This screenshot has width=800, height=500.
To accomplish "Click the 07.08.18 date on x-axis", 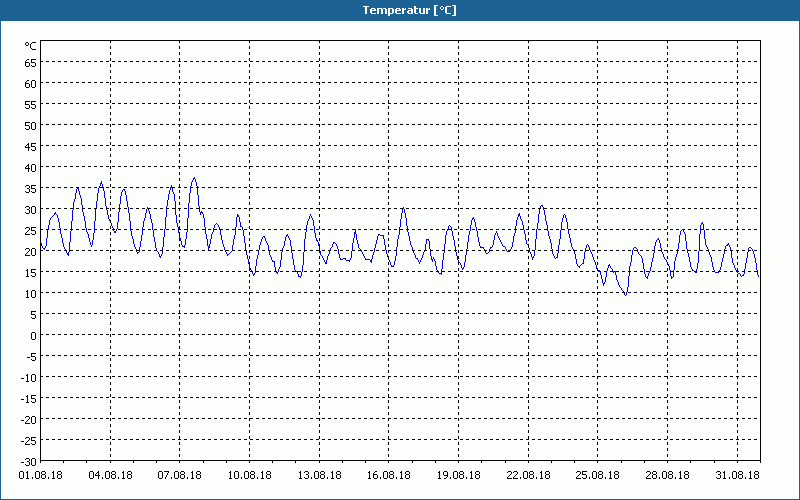I will coord(180,475).
